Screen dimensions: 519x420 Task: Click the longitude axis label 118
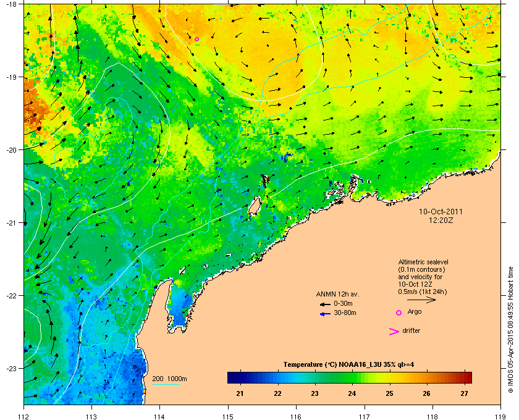click(x=432, y=416)
